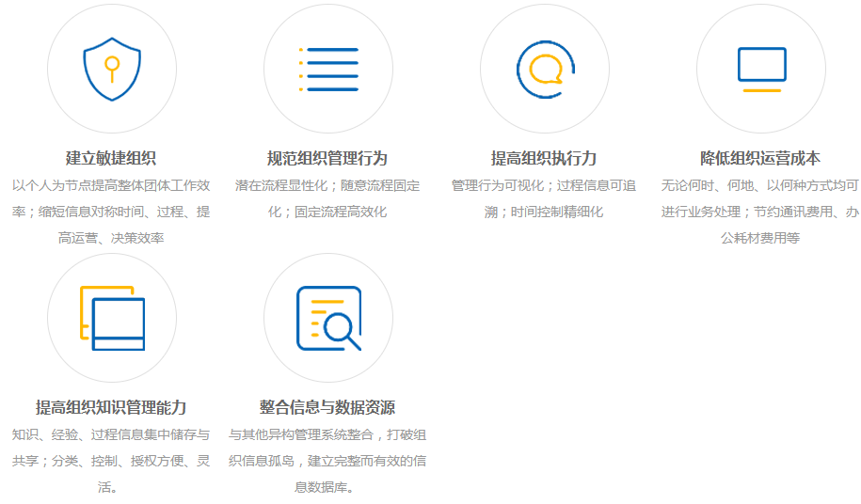Click the description starting with 管理行为可视化
The image size is (861, 504).
click(544, 198)
